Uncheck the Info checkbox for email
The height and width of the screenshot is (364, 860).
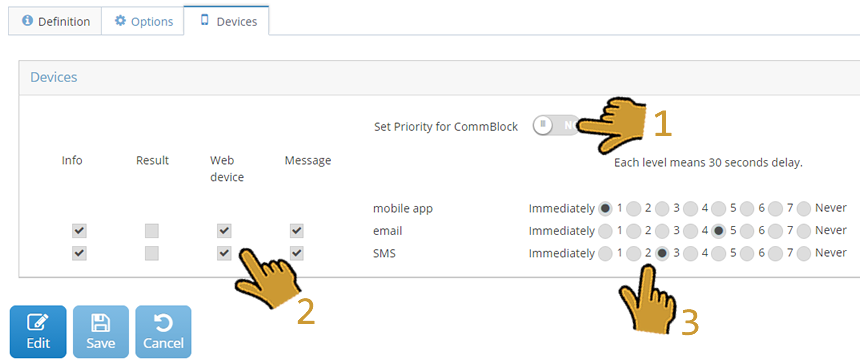[79, 231]
